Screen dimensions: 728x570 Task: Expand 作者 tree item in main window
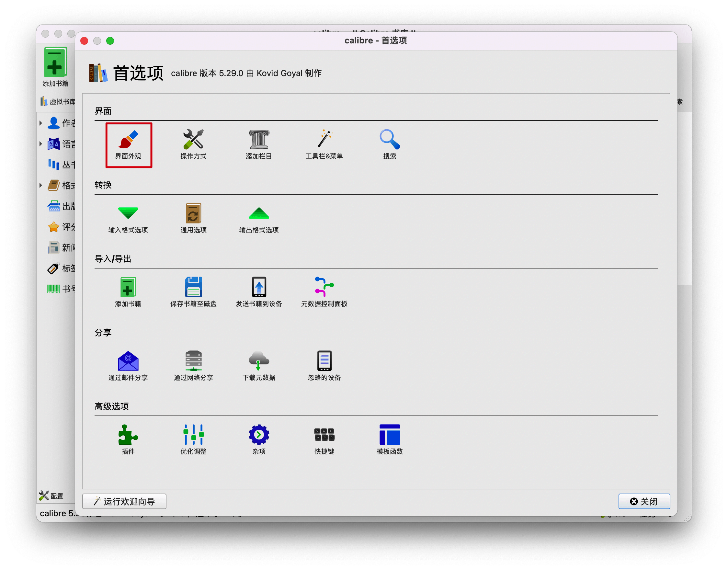41,123
